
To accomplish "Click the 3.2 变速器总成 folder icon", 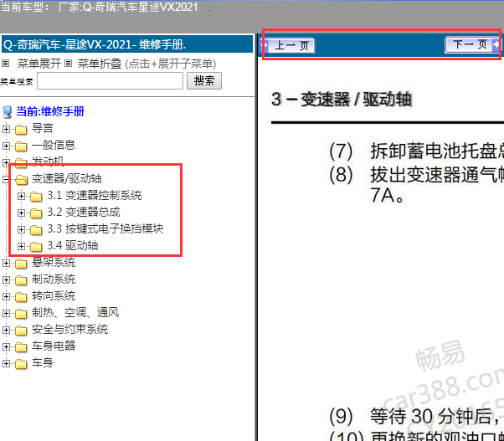I will [36, 213].
